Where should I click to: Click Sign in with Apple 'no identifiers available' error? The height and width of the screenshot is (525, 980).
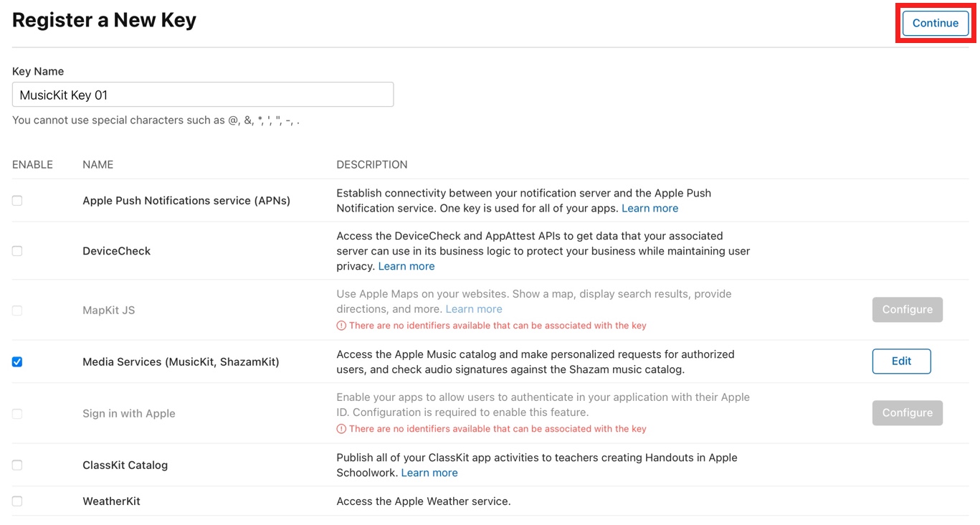click(498, 429)
